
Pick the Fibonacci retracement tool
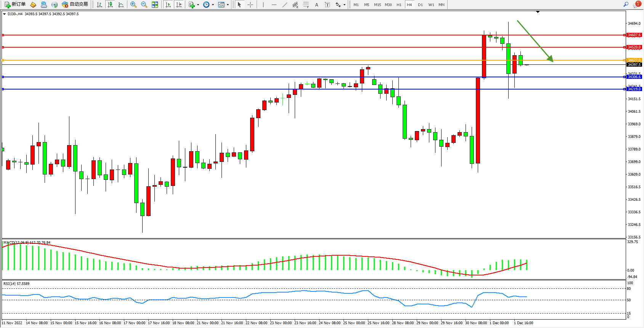point(306,5)
